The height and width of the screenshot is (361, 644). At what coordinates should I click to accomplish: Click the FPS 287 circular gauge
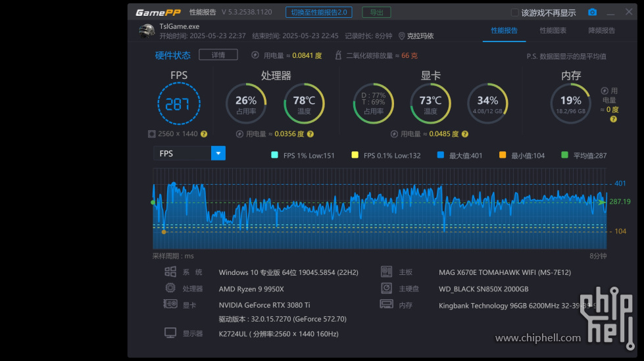(x=179, y=103)
